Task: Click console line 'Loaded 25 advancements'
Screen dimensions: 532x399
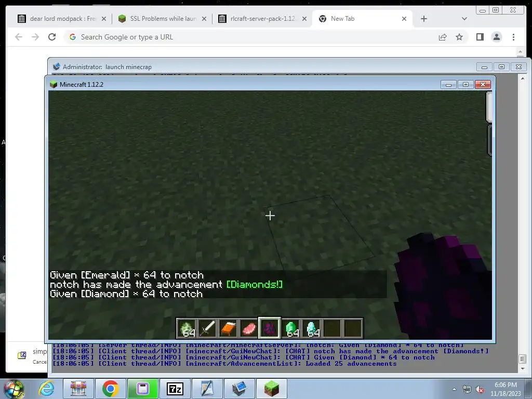Action: 351,364
